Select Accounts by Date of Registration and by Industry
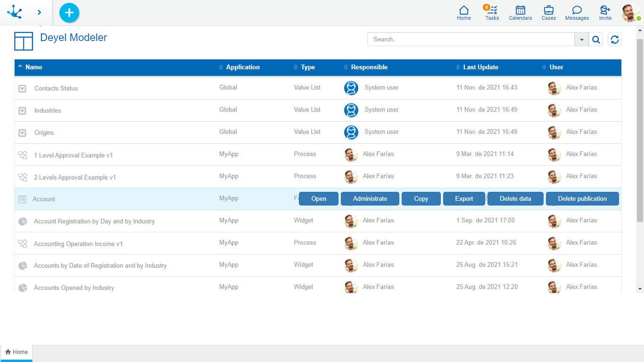 pos(100,266)
